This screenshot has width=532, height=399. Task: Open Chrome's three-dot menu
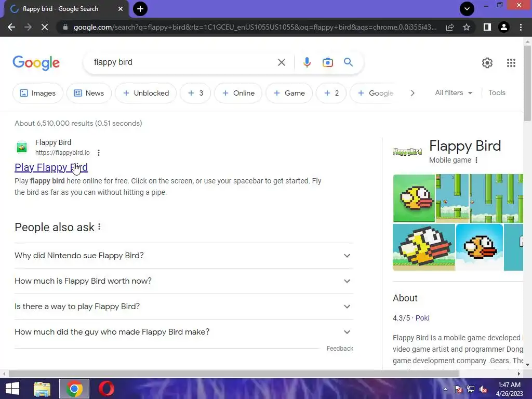click(521, 27)
